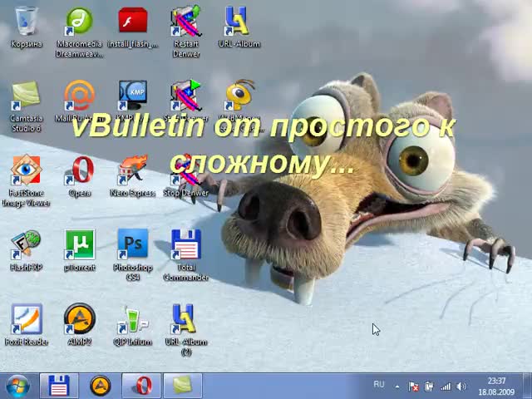
Task: Click the Photoshop CS4 desktop shortcut
Action: (x=132, y=246)
